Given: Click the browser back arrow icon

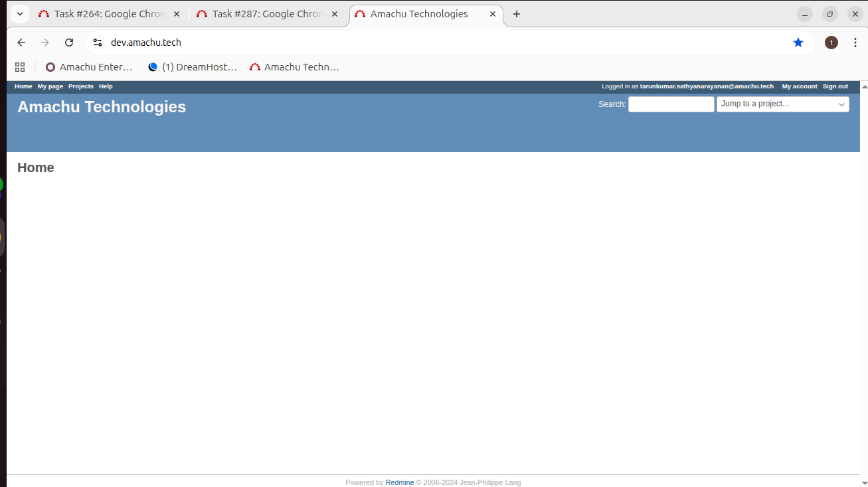Looking at the screenshot, I should 21,43.
